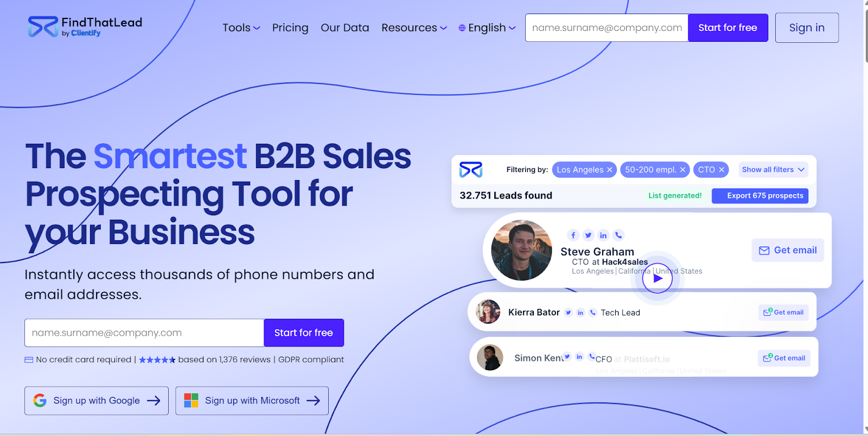Click the Sign in button
Image resolution: width=868 pixels, height=436 pixels.
[807, 28]
